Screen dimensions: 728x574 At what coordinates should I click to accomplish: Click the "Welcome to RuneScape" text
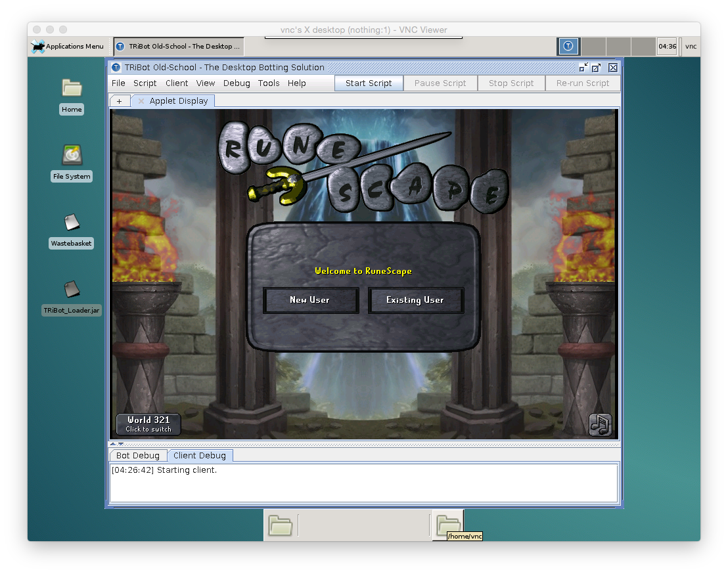(363, 271)
